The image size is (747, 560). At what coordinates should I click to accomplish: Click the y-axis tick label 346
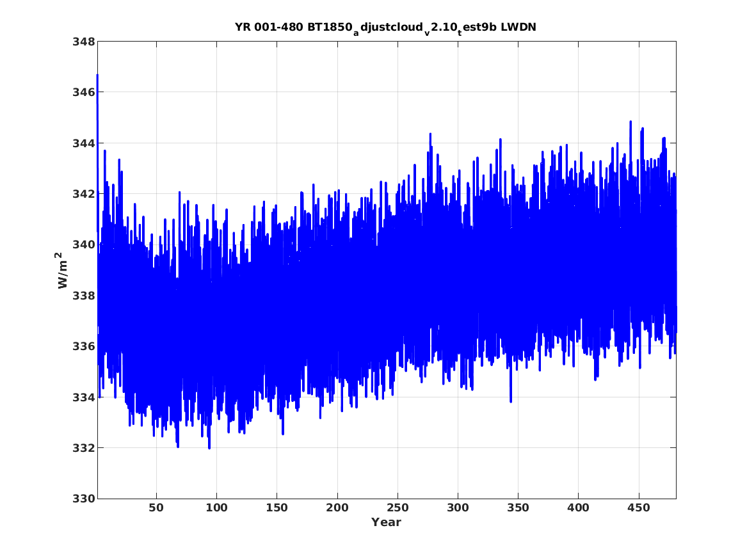click(x=83, y=92)
